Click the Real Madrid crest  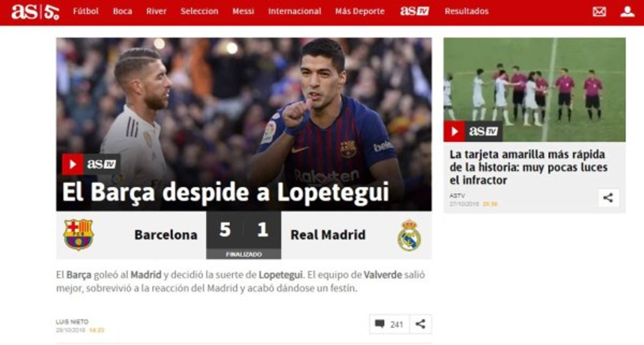click(x=409, y=235)
